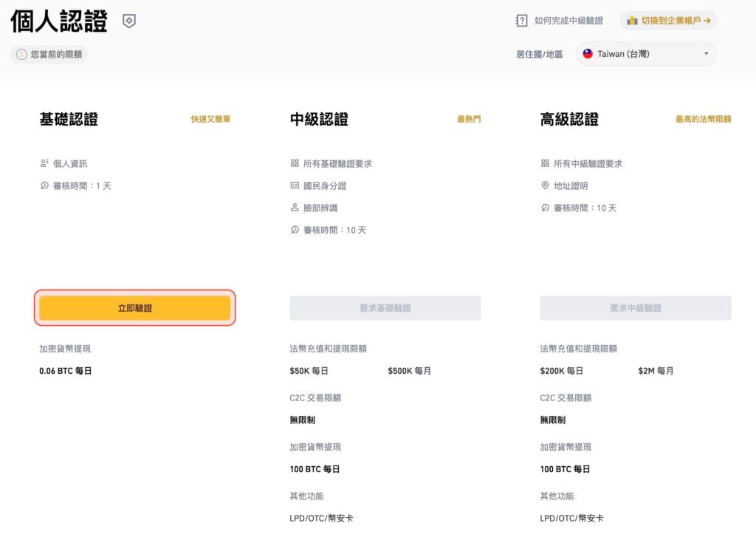This screenshot has width=756, height=540.
Task: Switch to enterprise account 切換到企業帳戶
Action: click(668, 21)
